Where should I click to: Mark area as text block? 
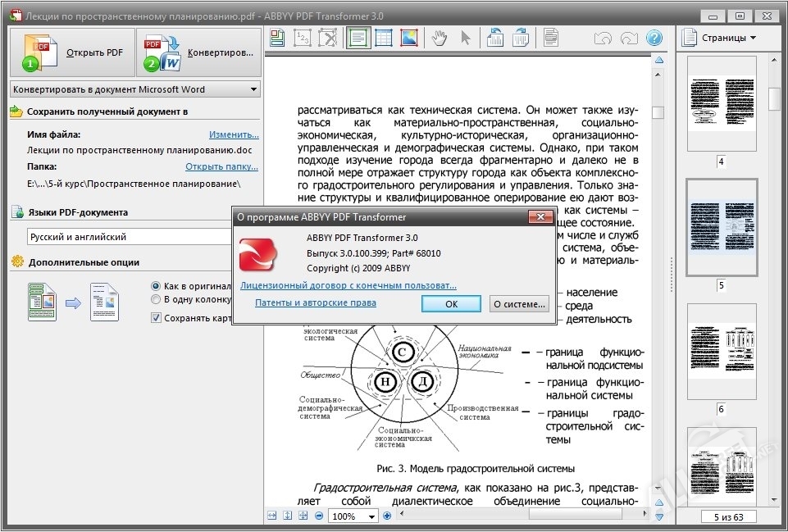358,37
